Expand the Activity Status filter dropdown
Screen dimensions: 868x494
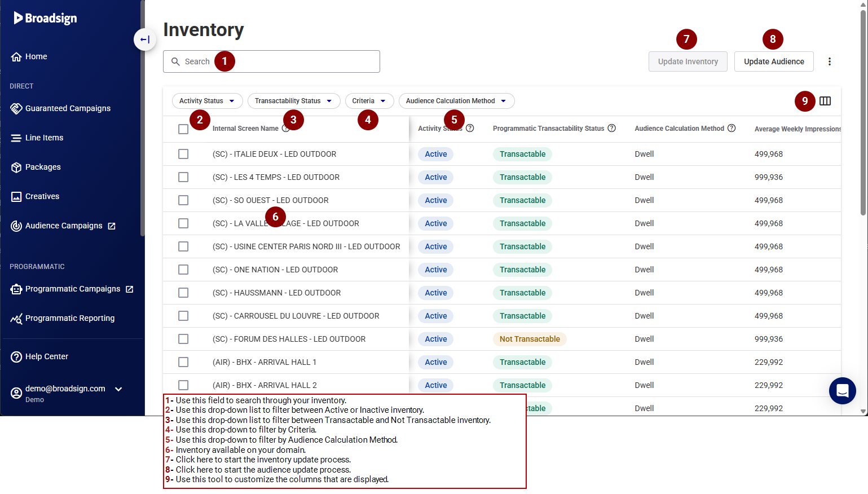[x=207, y=101]
